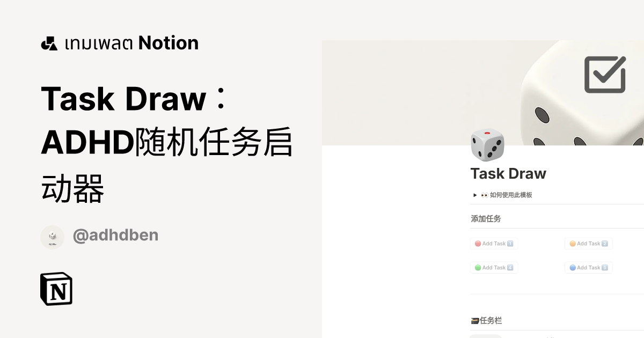This screenshot has width=644, height=338.
Task: Select the Notion logo below the author name
Action: pos(56,288)
